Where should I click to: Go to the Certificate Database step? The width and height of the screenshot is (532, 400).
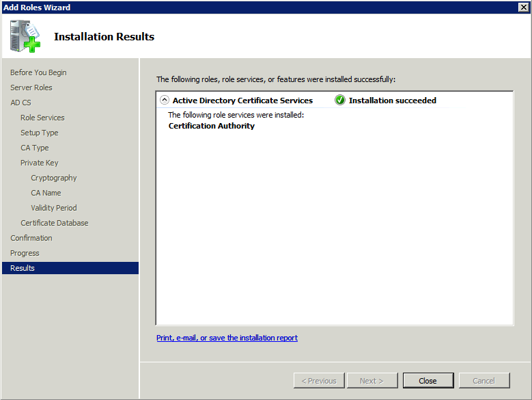click(x=55, y=223)
